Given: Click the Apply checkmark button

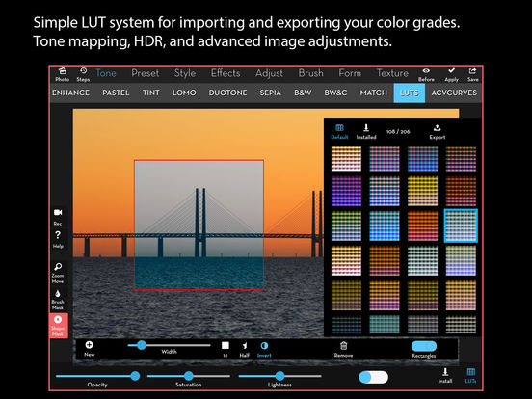Looking at the screenshot, I should 451,74.
